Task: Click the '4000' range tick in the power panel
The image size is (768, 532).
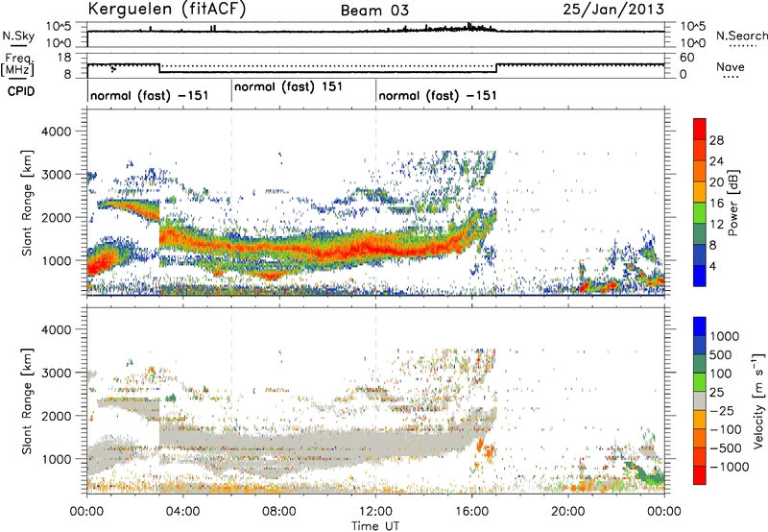Action: coord(56,132)
